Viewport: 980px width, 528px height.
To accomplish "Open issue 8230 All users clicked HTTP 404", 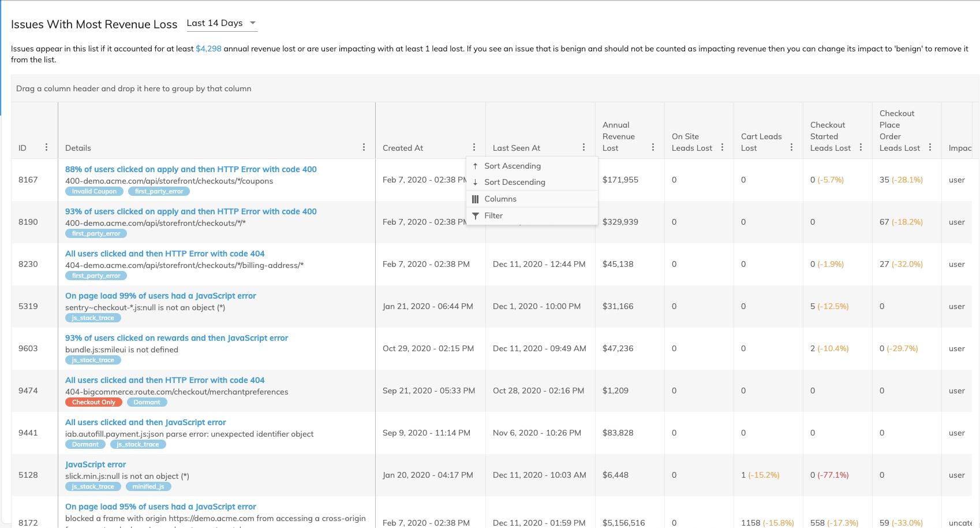I will point(165,254).
